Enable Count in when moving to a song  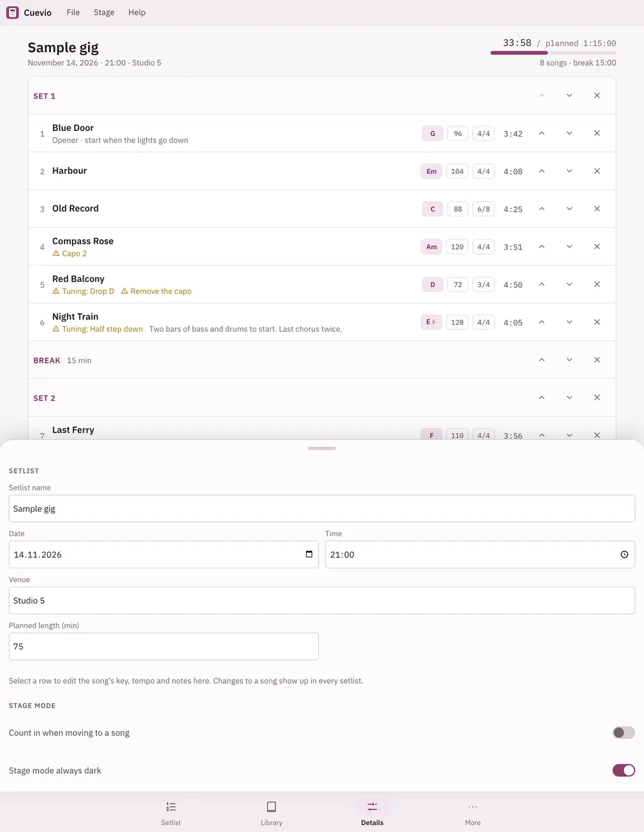(x=623, y=733)
